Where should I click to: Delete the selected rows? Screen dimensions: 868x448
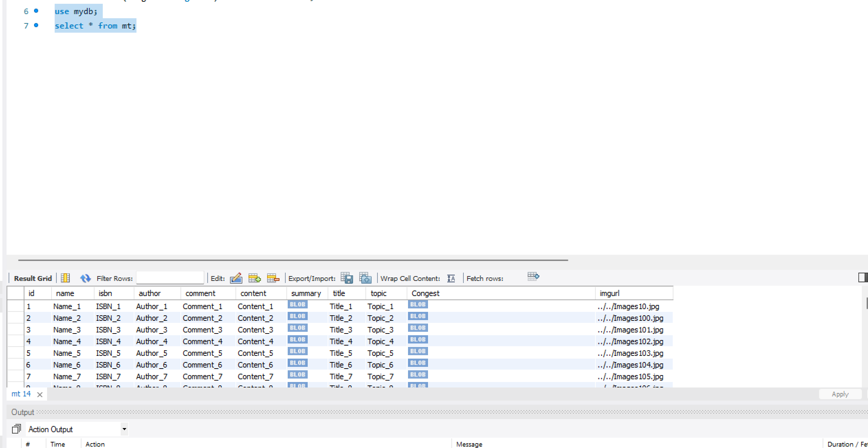(x=273, y=278)
